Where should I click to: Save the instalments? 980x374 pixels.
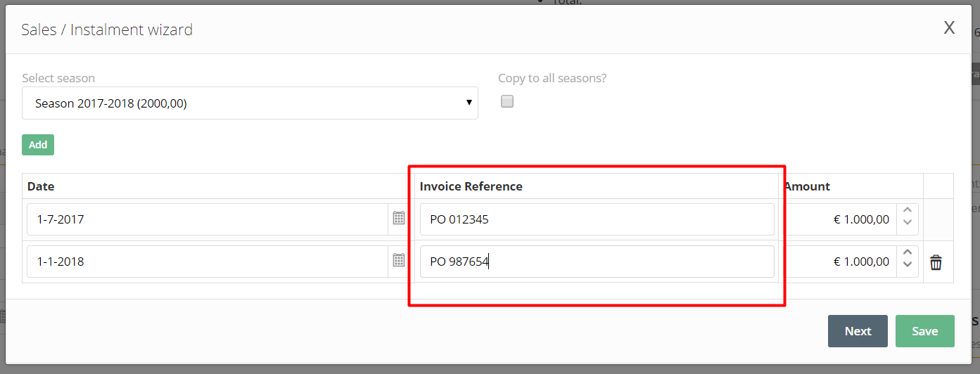coord(924,331)
